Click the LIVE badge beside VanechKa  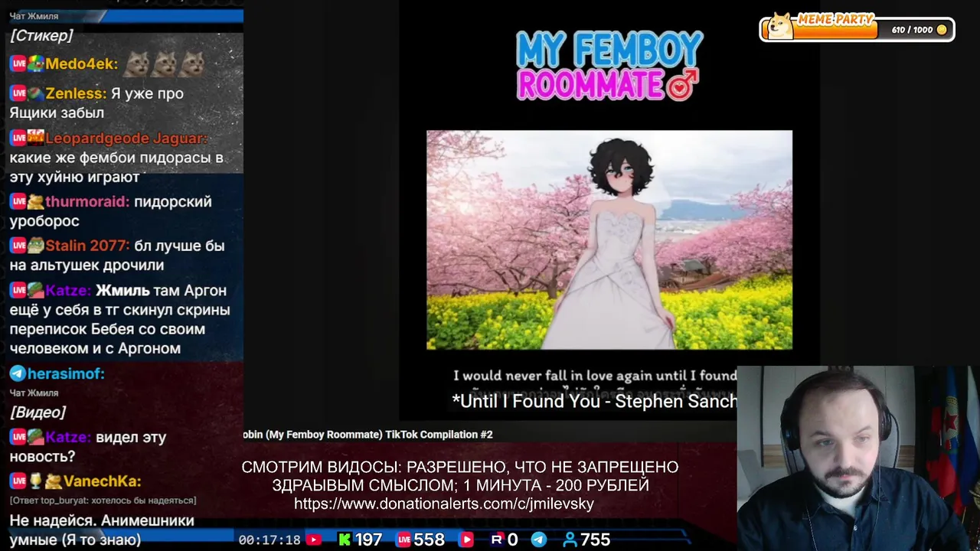[x=18, y=481]
